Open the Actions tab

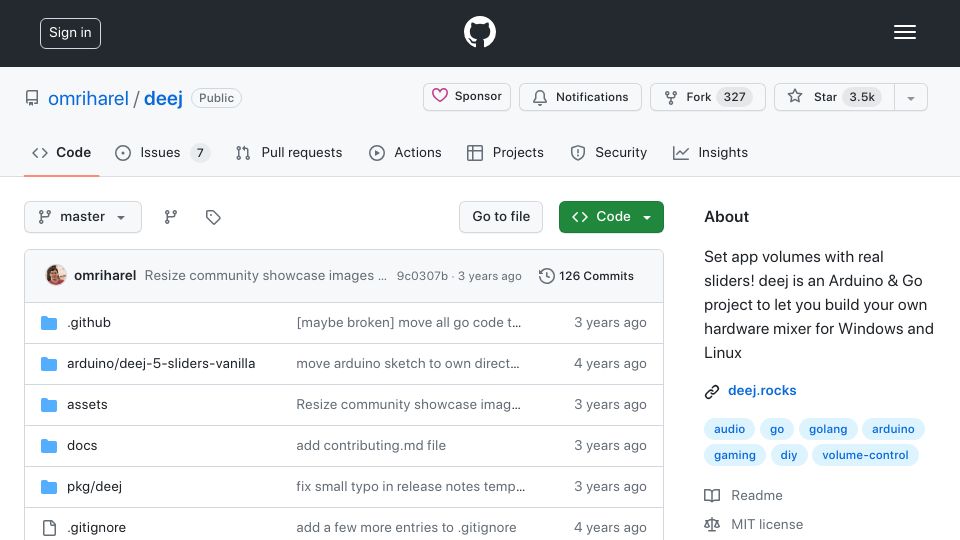405,152
